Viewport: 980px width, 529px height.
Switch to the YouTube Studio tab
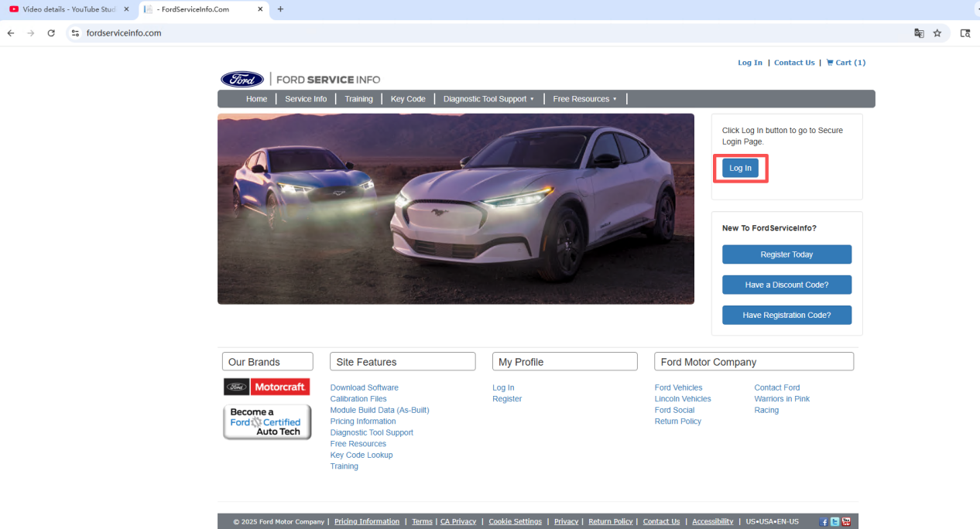[66, 9]
